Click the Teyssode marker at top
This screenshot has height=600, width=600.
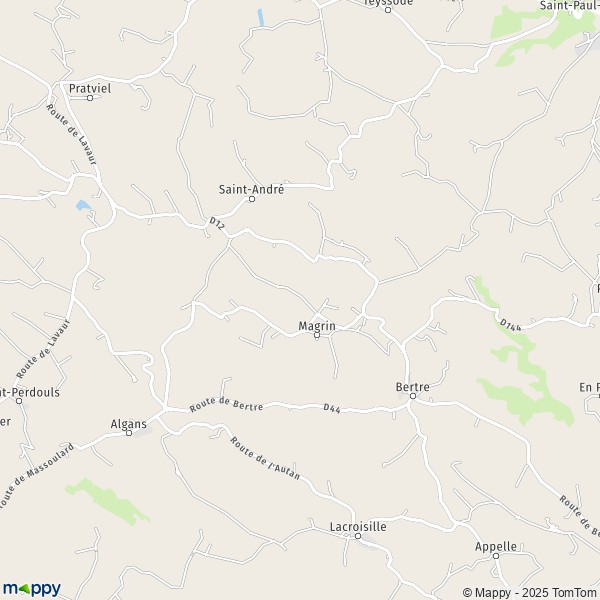[388, 10]
